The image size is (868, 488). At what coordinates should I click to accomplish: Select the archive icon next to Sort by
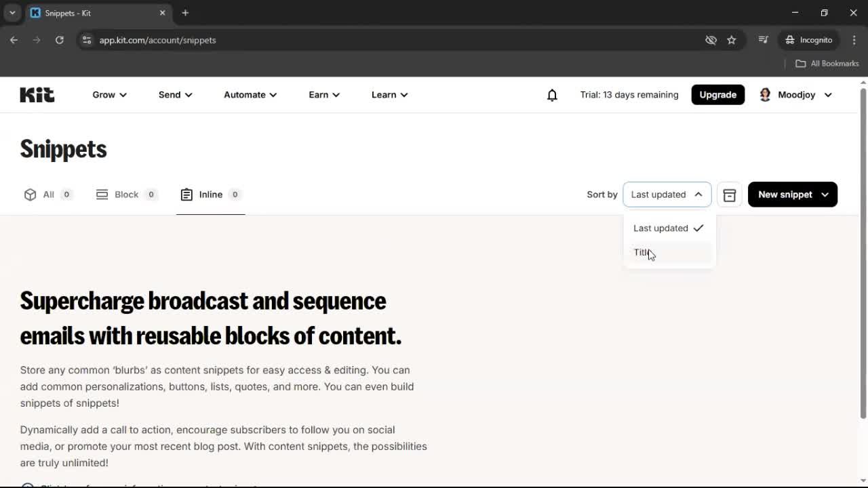729,195
